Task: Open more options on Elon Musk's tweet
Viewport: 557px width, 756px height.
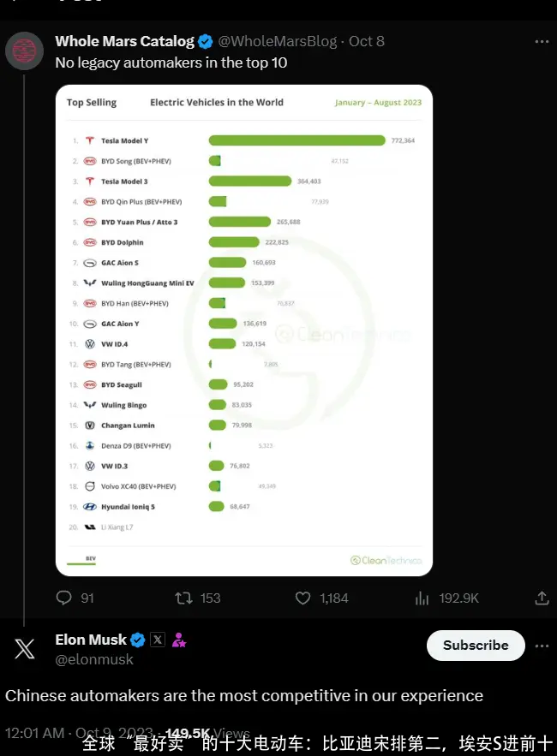Action: click(541, 645)
